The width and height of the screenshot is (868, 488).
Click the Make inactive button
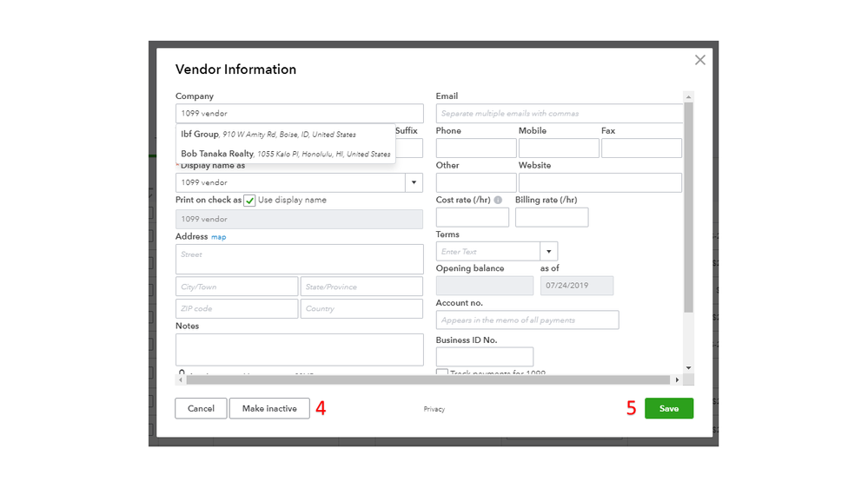[x=269, y=408]
